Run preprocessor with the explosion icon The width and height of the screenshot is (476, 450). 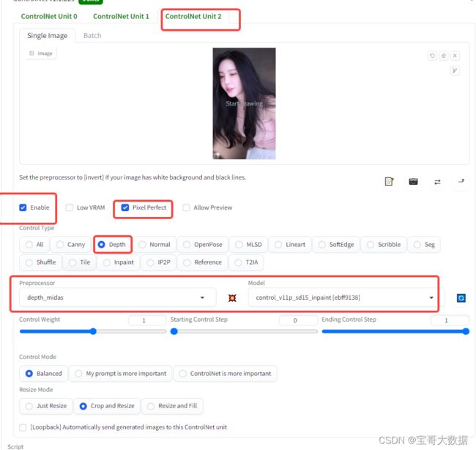pos(232,298)
